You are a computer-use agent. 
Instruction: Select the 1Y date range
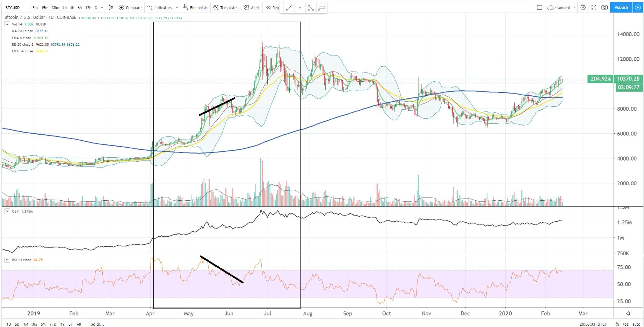coord(62,324)
